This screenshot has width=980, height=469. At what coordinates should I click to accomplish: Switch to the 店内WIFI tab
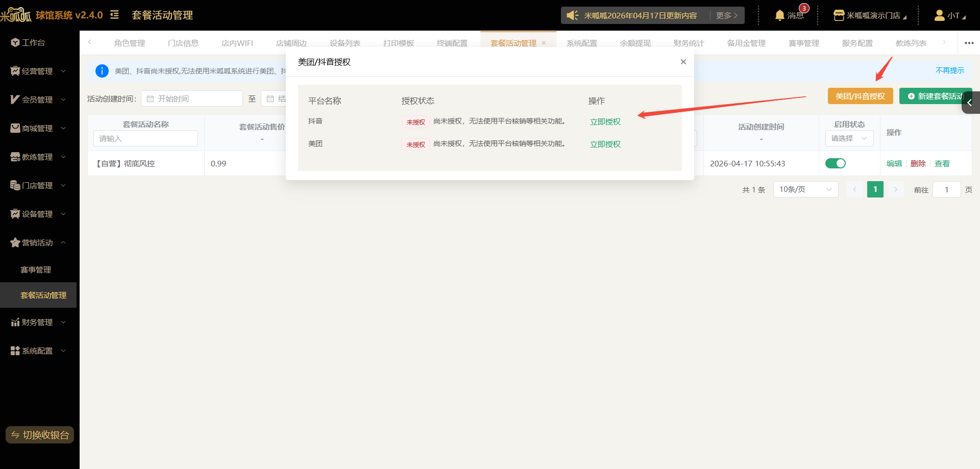[237, 43]
